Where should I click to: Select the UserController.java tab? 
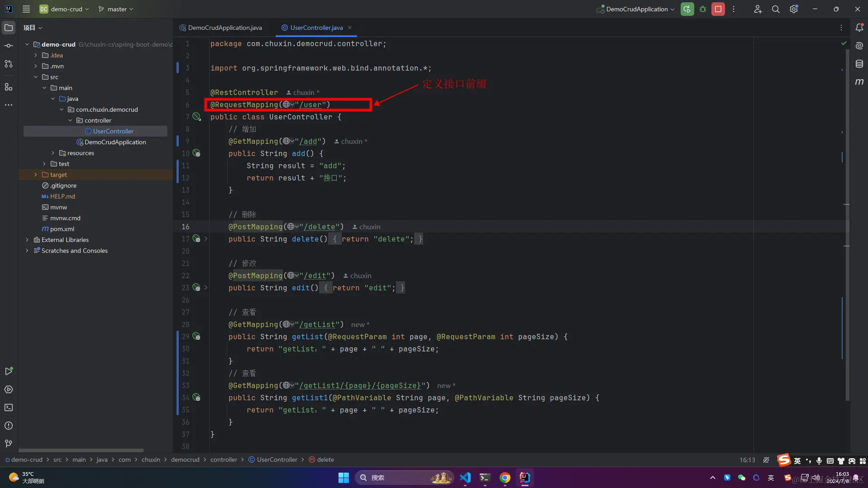[x=317, y=28]
